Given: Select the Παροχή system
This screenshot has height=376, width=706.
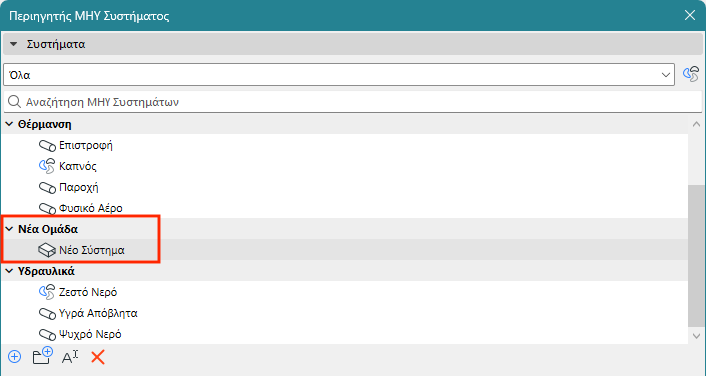Looking at the screenshot, I should click(79, 187).
